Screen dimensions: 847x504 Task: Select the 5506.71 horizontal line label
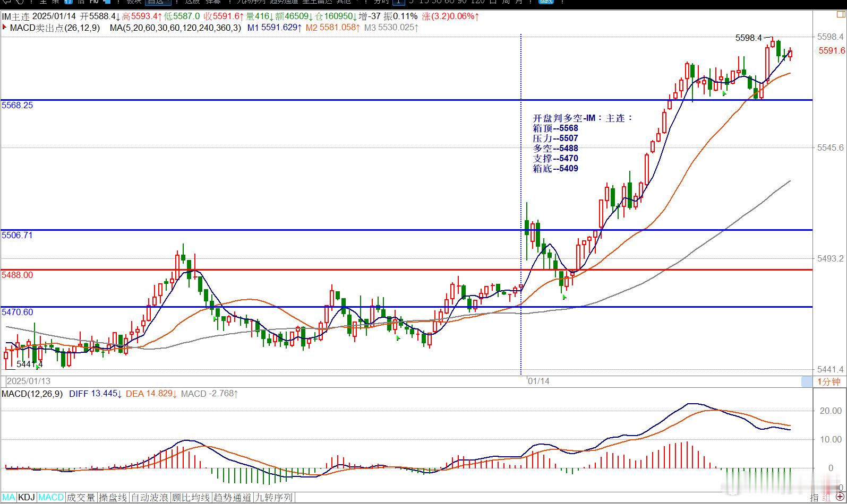[x=18, y=235]
